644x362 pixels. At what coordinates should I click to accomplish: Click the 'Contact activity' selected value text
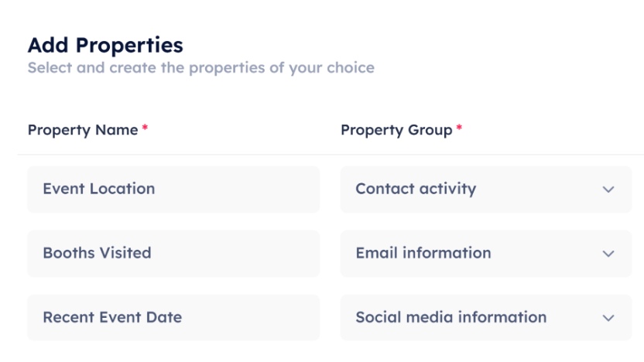point(416,189)
